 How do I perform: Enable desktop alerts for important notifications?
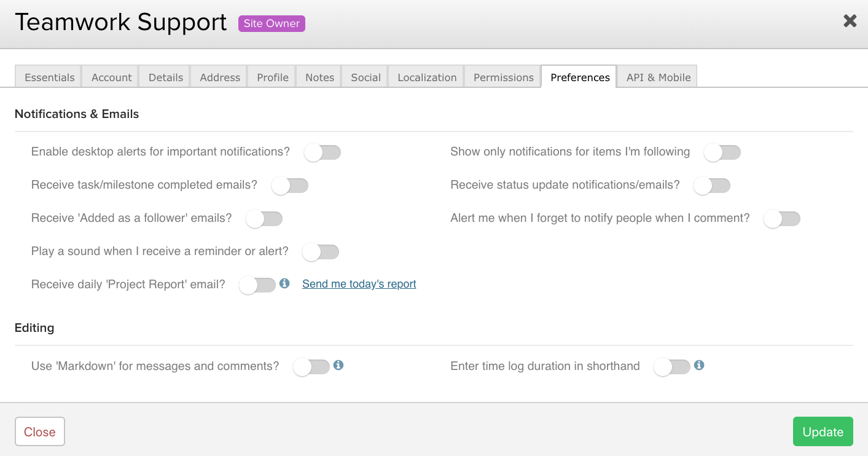[x=323, y=152]
